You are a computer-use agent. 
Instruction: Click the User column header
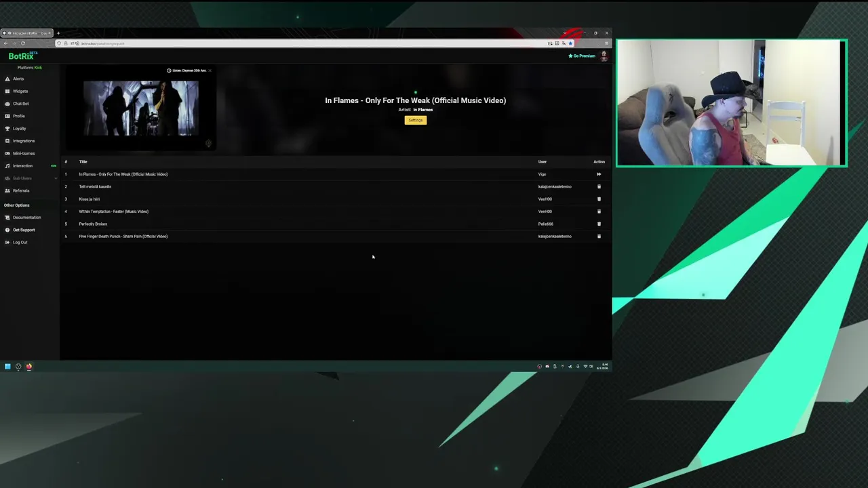click(542, 162)
